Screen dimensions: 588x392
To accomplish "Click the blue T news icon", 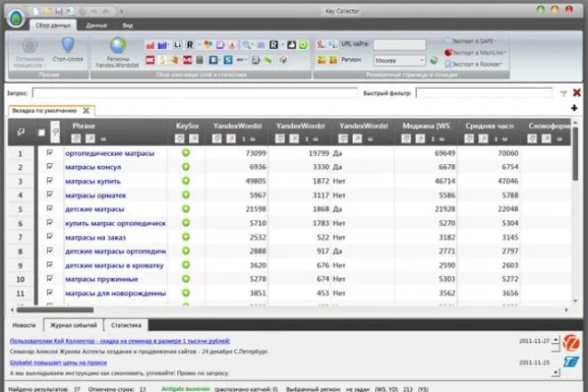I will pyautogui.click(x=571, y=362).
